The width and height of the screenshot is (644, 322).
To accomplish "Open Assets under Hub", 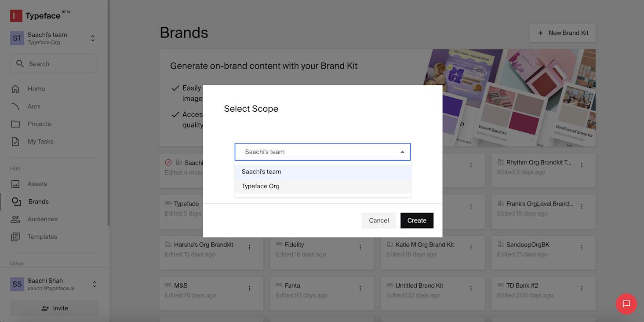I will 37,184.
